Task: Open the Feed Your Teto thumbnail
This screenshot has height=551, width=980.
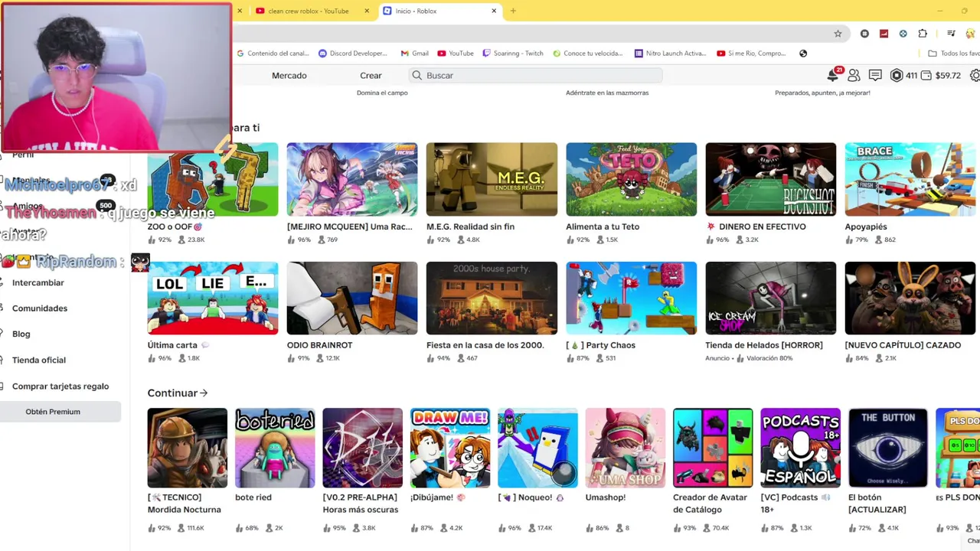Action: [x=632, y=179]
